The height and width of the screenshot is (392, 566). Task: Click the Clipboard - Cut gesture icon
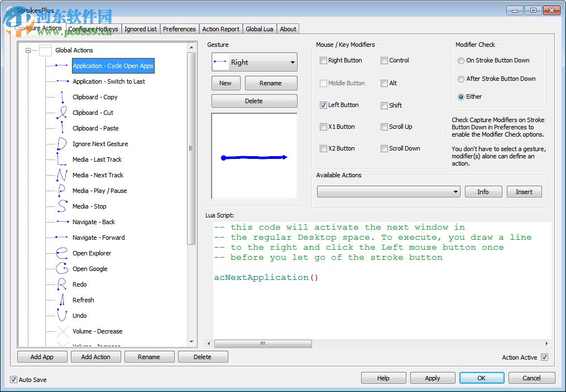[x=63, y=113]
